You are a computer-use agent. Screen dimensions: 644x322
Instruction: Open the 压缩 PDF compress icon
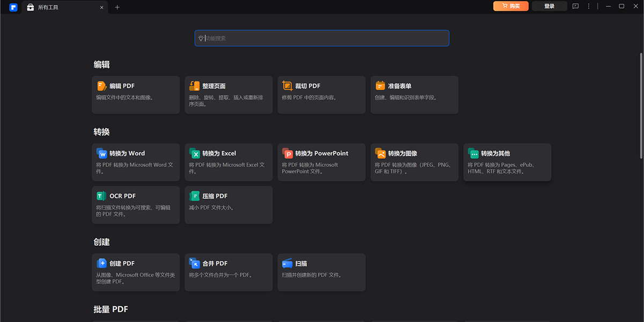pyautogui.click(x=194, y=196)
